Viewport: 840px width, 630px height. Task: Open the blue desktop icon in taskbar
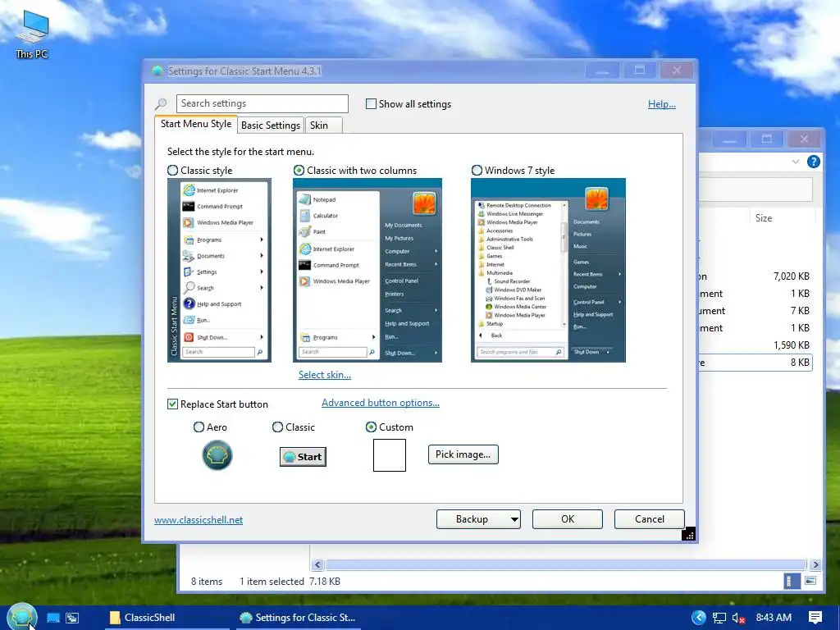(x=53, y=618)
